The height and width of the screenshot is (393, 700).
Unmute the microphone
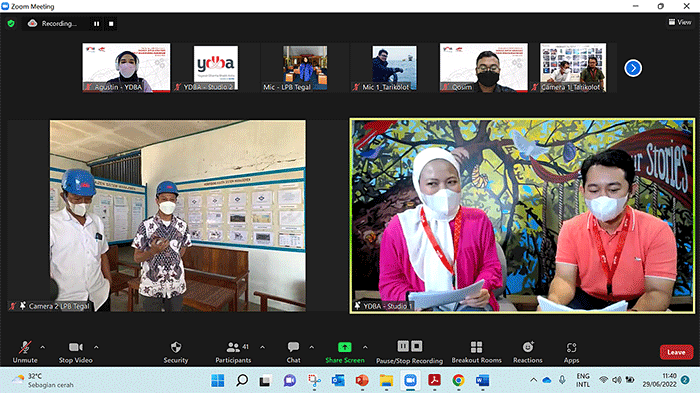(x=25, y=352)
